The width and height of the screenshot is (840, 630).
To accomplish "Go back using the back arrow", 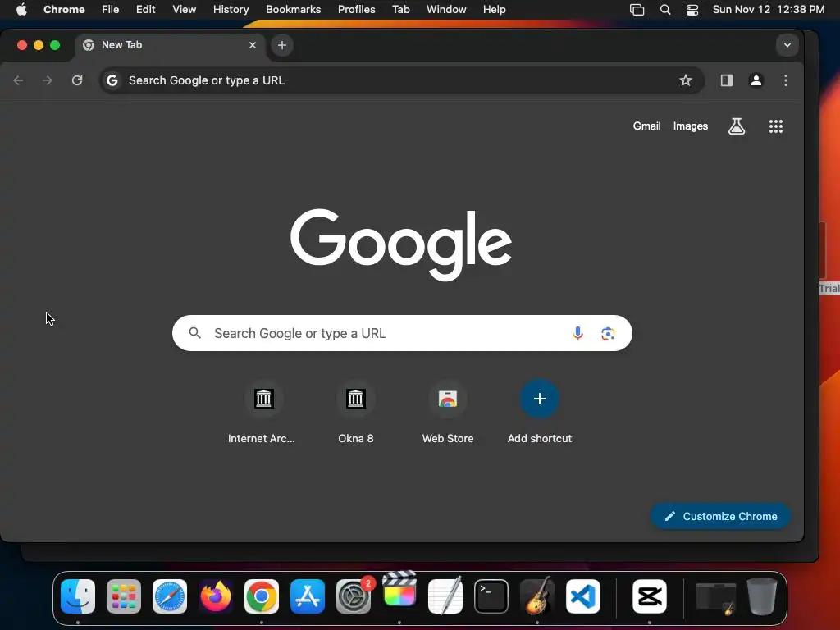I will 18,80.
